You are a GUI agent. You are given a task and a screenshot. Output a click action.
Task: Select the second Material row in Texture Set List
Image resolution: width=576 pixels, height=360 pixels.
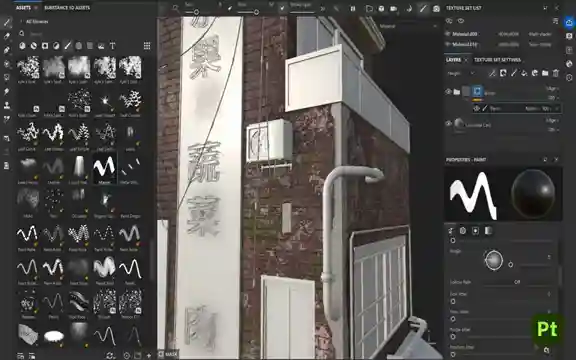(501, 44)
